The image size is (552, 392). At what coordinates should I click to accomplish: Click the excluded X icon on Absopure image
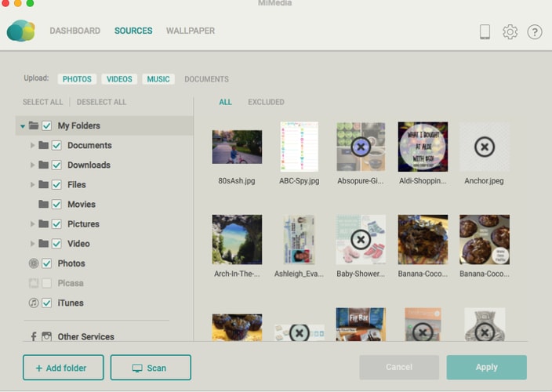pyautogui.click(x=361, y=147)
